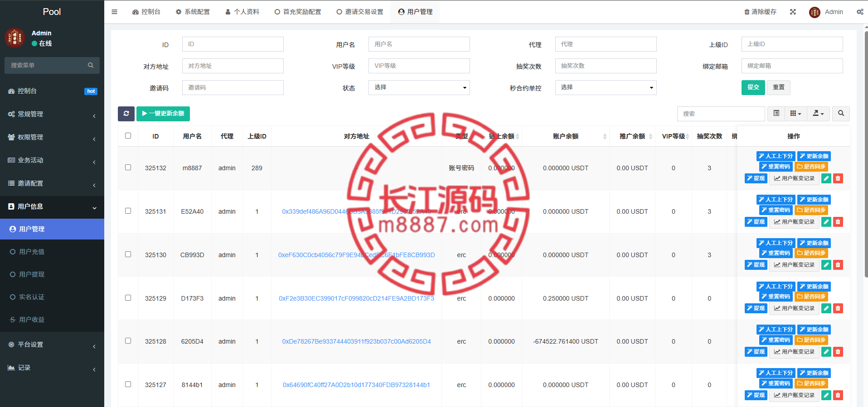Click 用户账变记录 for user E52A40
This screenshot has height=407, width=868.
(794, 222)
